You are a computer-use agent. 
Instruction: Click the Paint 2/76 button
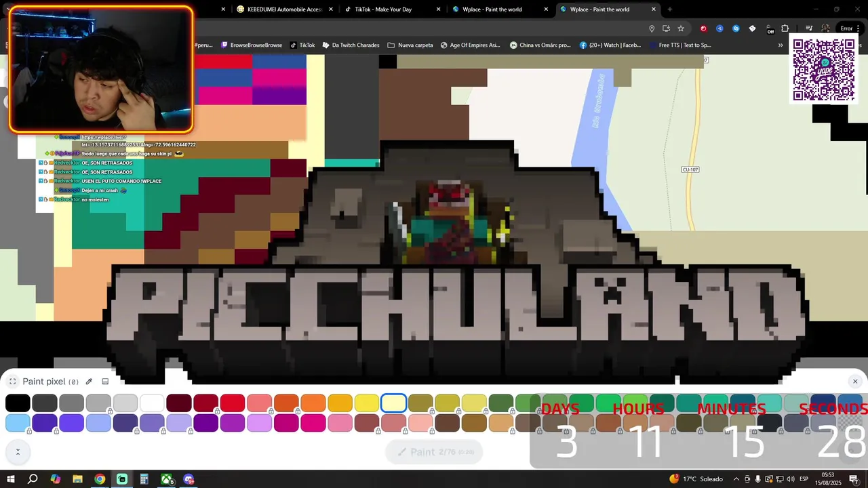pos(434,452)
